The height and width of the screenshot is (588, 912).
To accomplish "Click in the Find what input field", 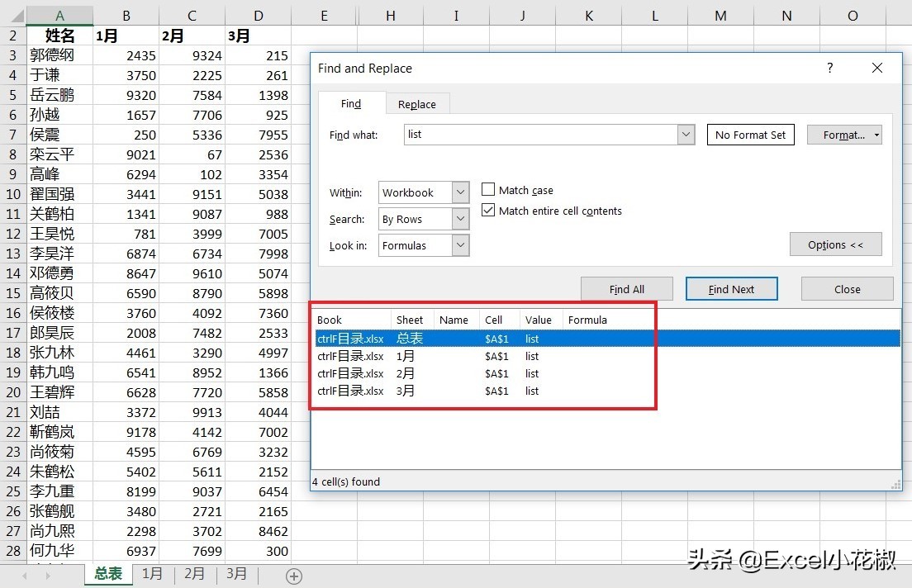I will pos(541,135).
